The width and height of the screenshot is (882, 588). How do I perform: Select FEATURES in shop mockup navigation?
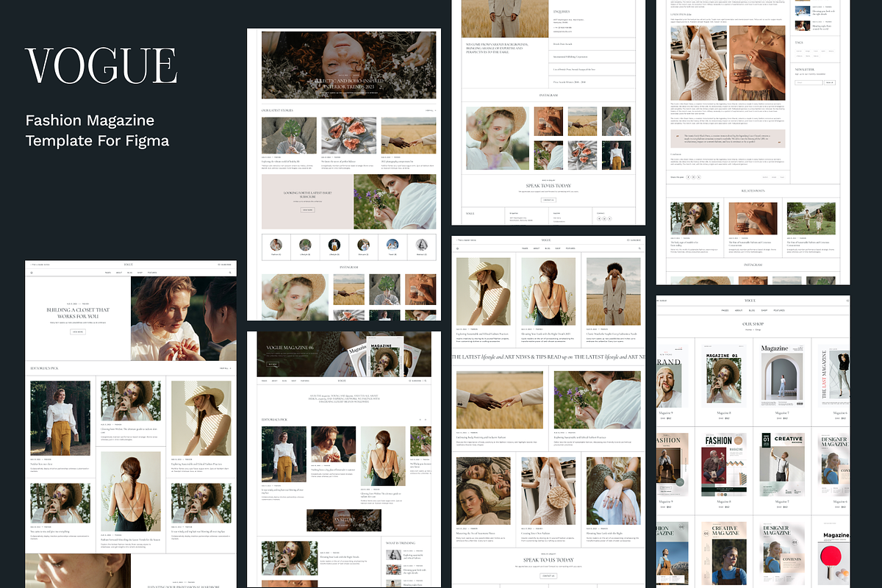tap(779, 310)
